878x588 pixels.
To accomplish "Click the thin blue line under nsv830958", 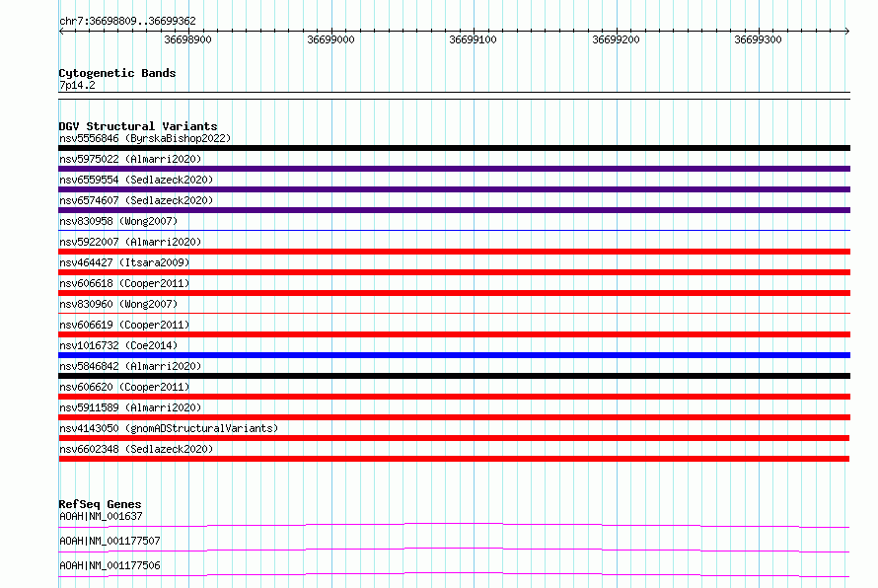I will (x=454, y=230).
